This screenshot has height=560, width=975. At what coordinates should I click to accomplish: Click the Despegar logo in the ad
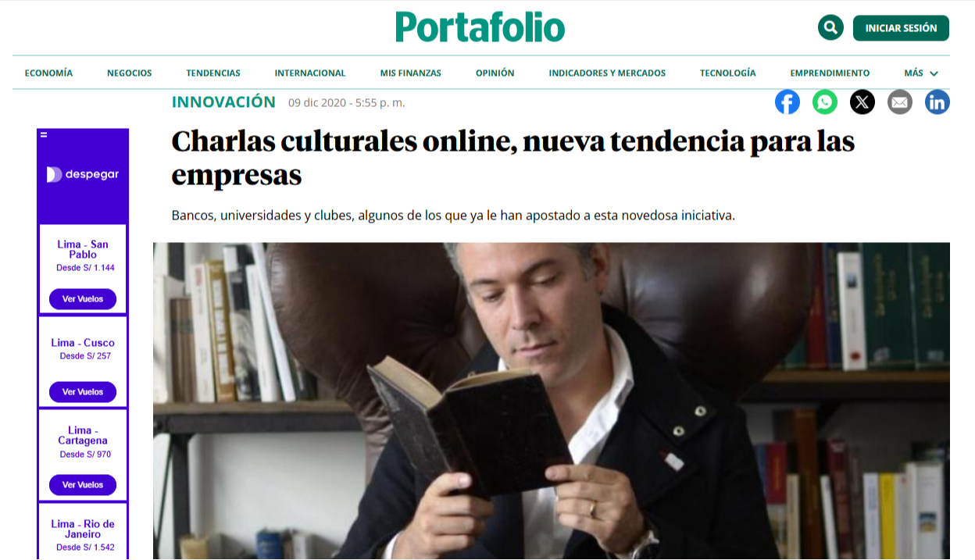pyautogui.click(x=83, y=174)
